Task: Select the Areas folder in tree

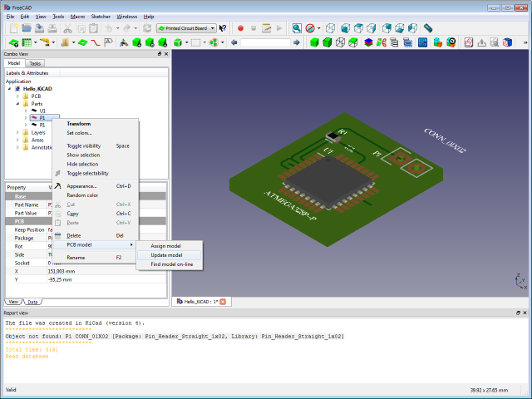Action: coord(37,140)
